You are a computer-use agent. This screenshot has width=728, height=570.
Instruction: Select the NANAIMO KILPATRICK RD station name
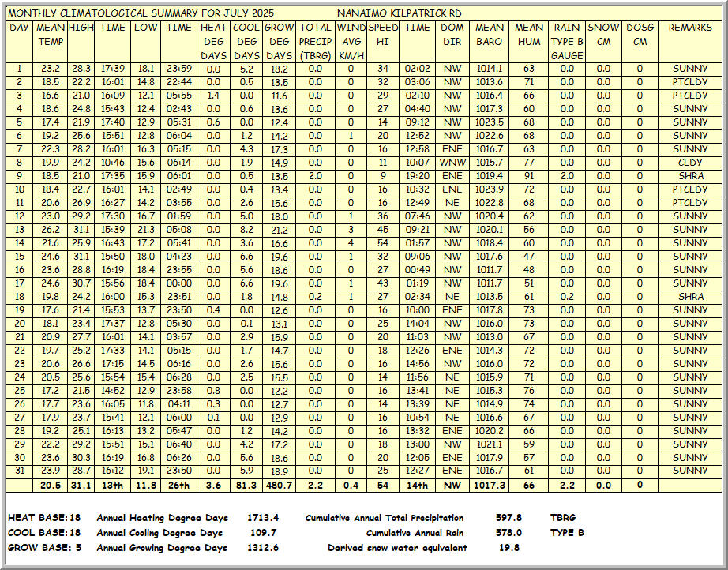click(x=399, y=13)
